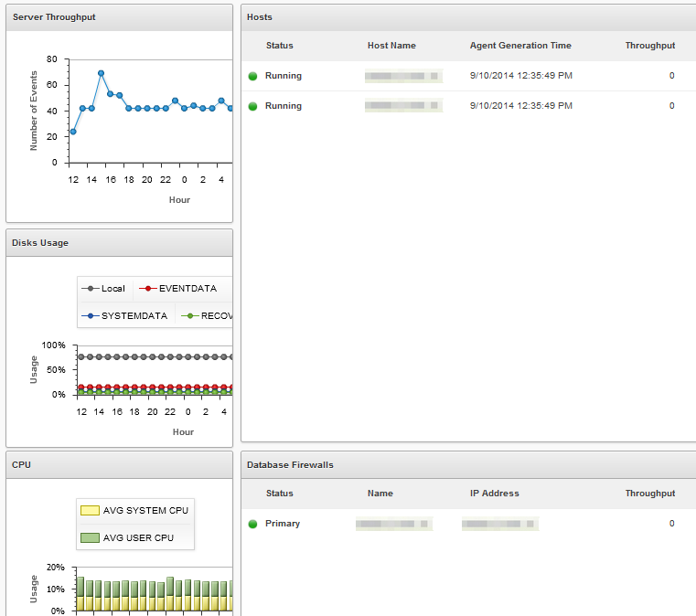This screenshot has height=616, width=696.
Task: Click the blurred IP address in the Primary row
Action: (x=500, y=524)
